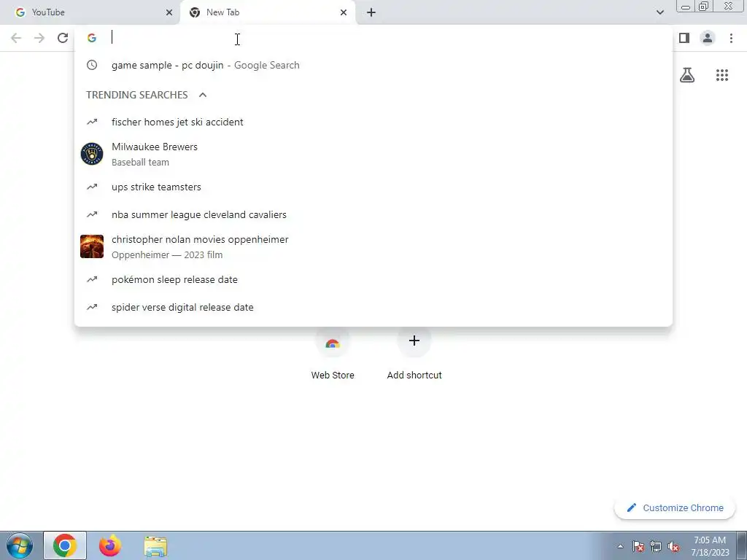Select Milwaukee Brewers suggestion
The height and width of the screenshot is (560, 747).
(x=373, y=155)
